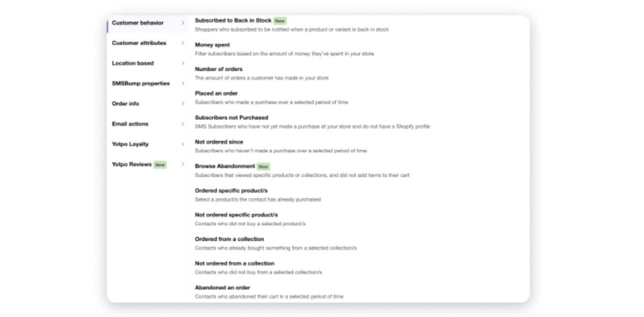
Task: Choose the Abandoned an order filter
Action: (x=222, y=287)
